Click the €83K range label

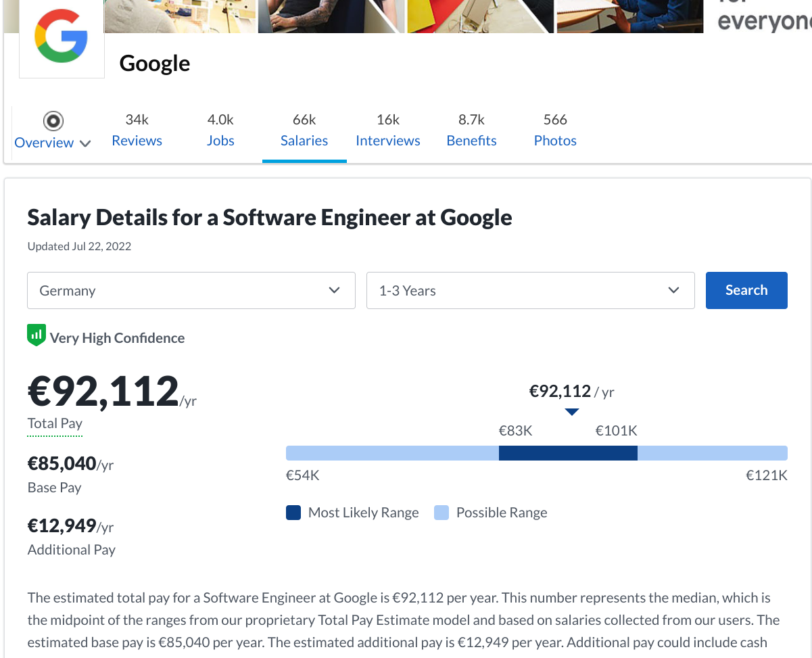[515, 431]
